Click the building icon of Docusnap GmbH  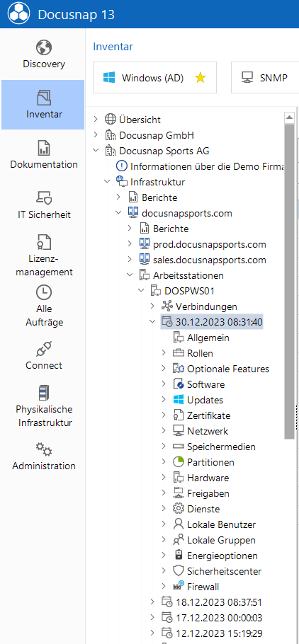click(x=111, y=135)
